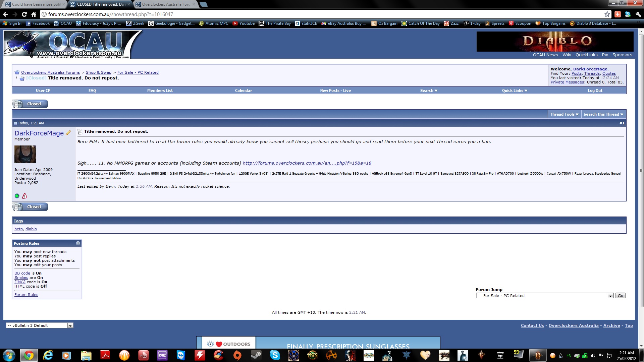This screenshot has height=362, width=644.
Task: Click the browser home icon
Action: tap(34, 14)
